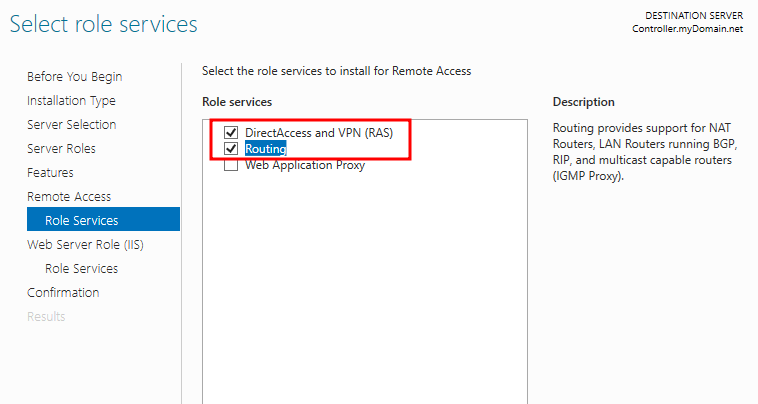Open the Web Server Role (IIS) step
Screen dimensions: 758x404
(x=86, y=245)
